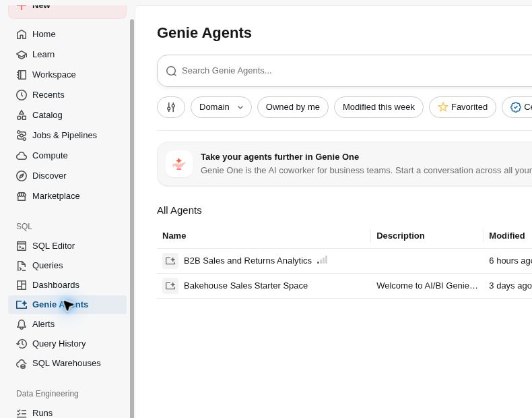Click the '6 hours ago' modified cell
This screenshot has width=532, height=418.
click(510, 261)
